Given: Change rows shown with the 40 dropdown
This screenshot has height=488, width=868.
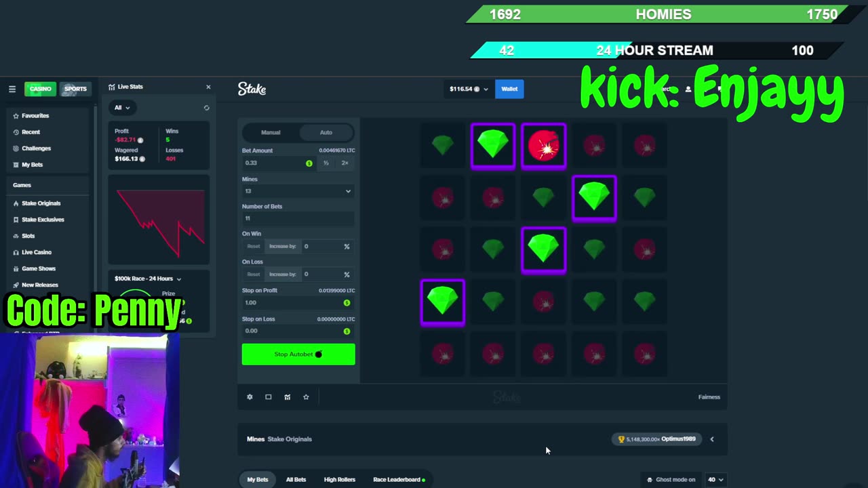Looking at the screenshot, I should point(715,480).
